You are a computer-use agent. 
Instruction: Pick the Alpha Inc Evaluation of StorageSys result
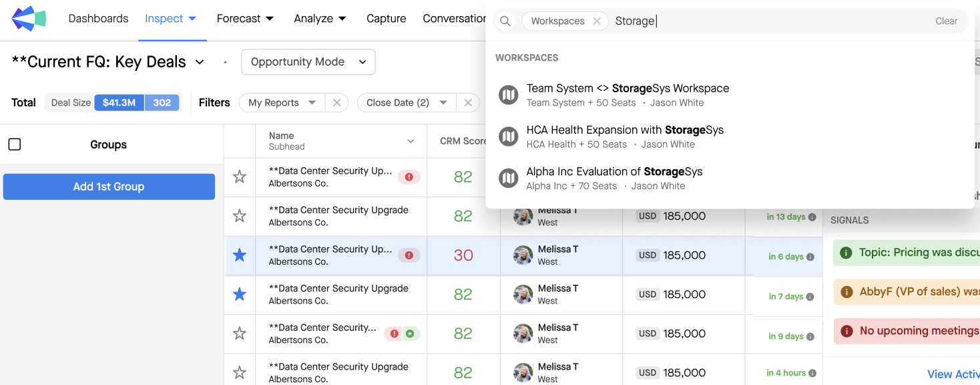tap(730, 178)
